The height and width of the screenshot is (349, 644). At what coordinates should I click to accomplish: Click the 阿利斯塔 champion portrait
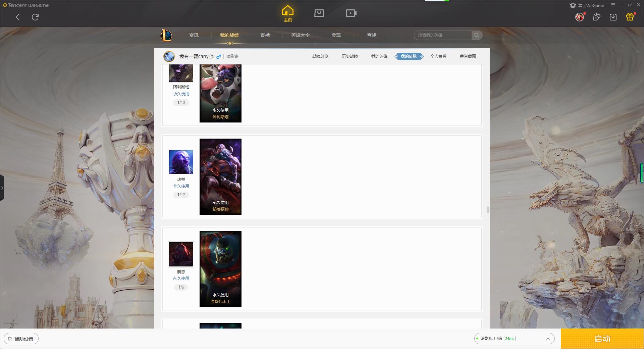pyautogui.click(x=181, y=73)
